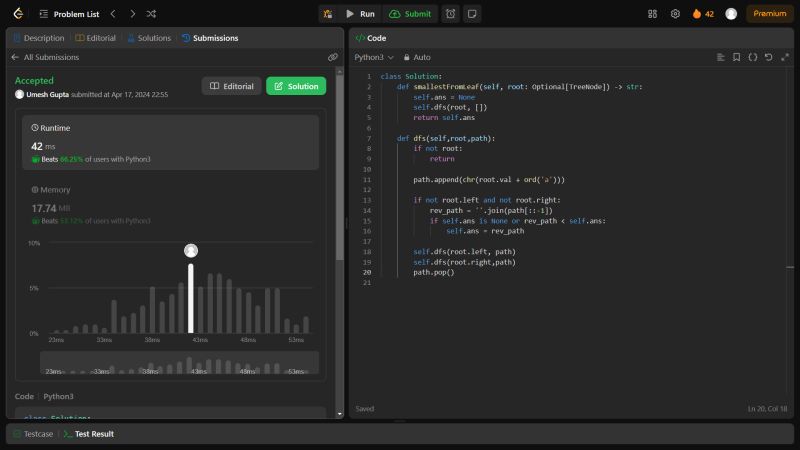The height and width of the screenshot is (450, 800).
Task: Open the settings gear icon
Action: [x=675, y=14]
